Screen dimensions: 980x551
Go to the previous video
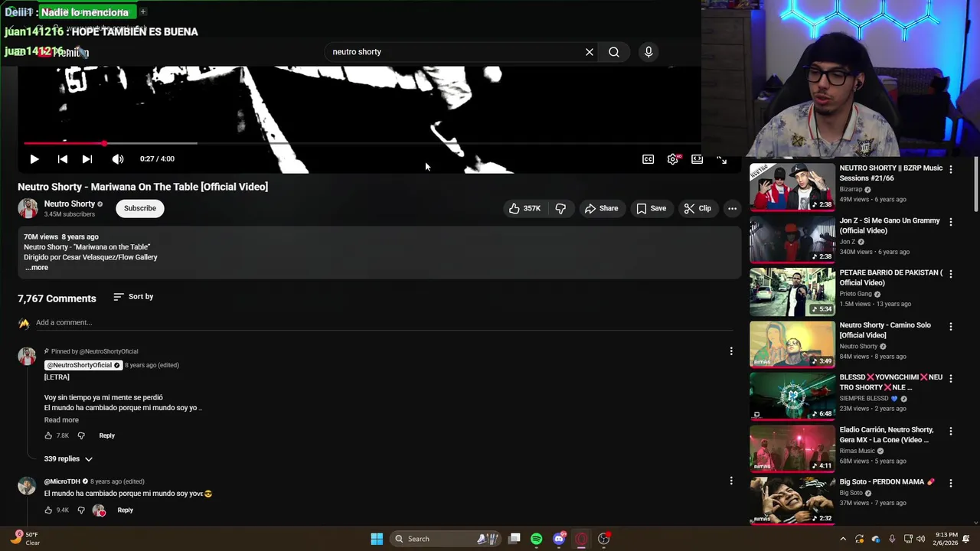click(x=63, y=159)
